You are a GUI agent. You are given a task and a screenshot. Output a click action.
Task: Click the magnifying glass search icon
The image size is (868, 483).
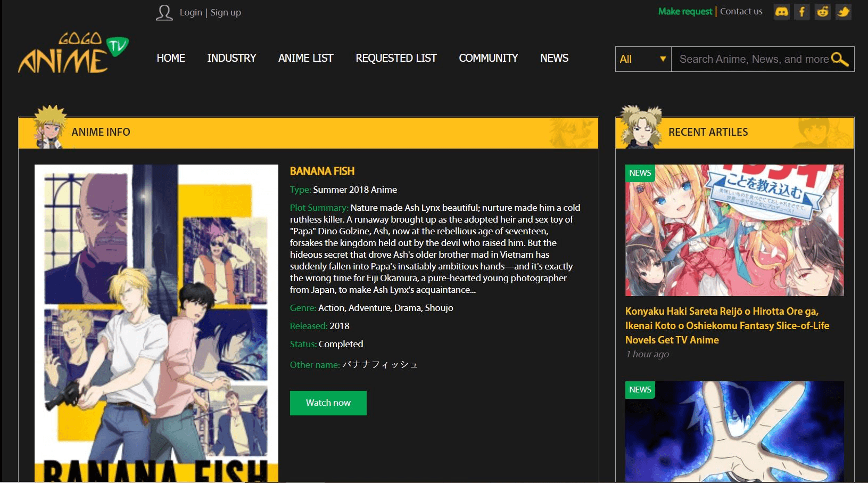click(x=839, y=59)
